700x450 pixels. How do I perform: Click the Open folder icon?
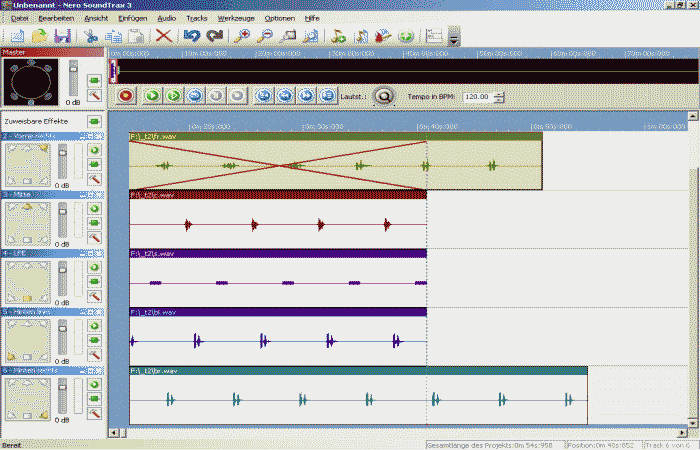(40, 36)
